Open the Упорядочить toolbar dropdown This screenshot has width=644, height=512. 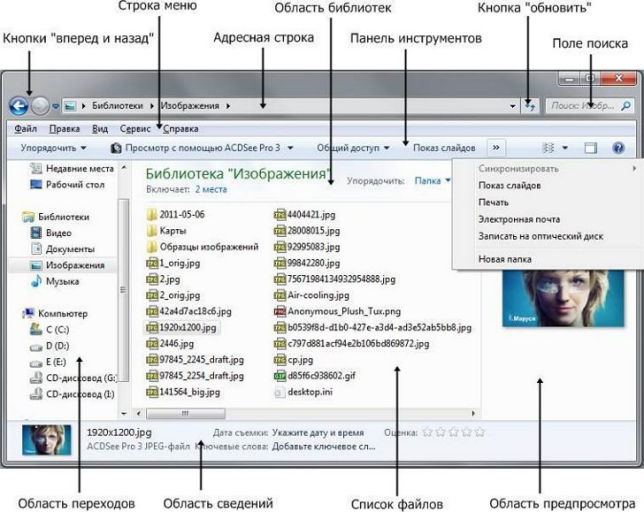(x=53, y=148)
